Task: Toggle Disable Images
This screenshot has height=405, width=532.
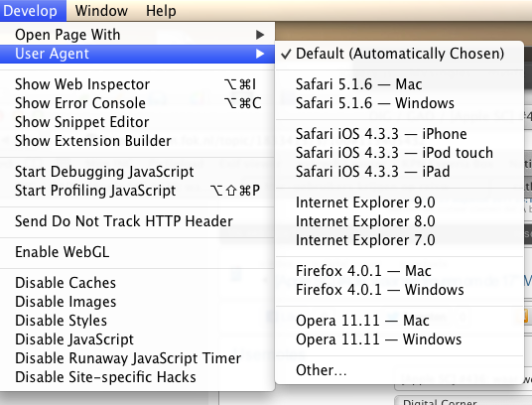Action: click(137, 302)
